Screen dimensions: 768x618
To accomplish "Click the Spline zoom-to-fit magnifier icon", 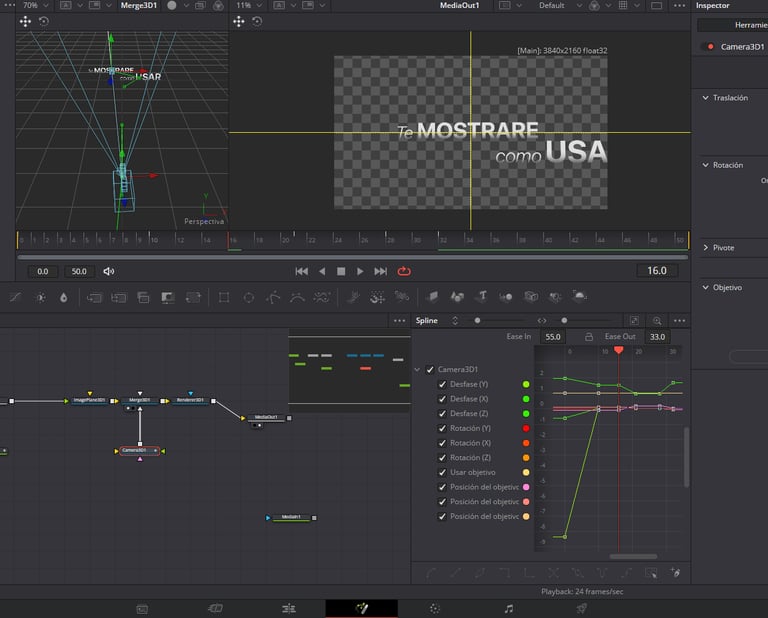I will pos(657,321).
